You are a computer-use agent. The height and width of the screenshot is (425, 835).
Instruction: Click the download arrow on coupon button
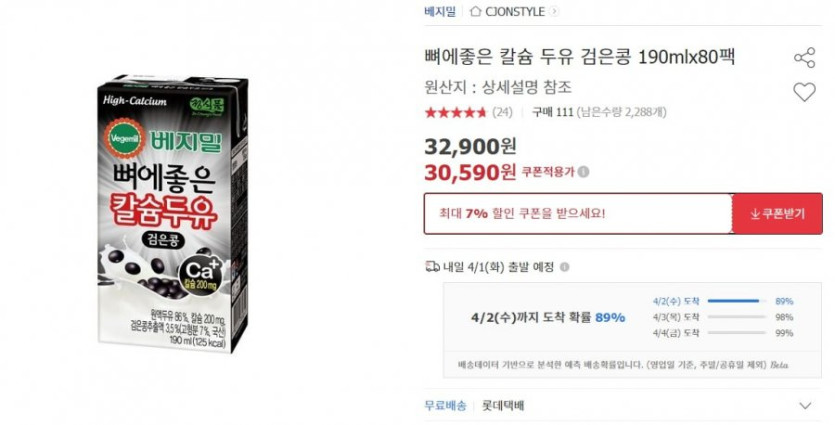click(x=755, y=214)
